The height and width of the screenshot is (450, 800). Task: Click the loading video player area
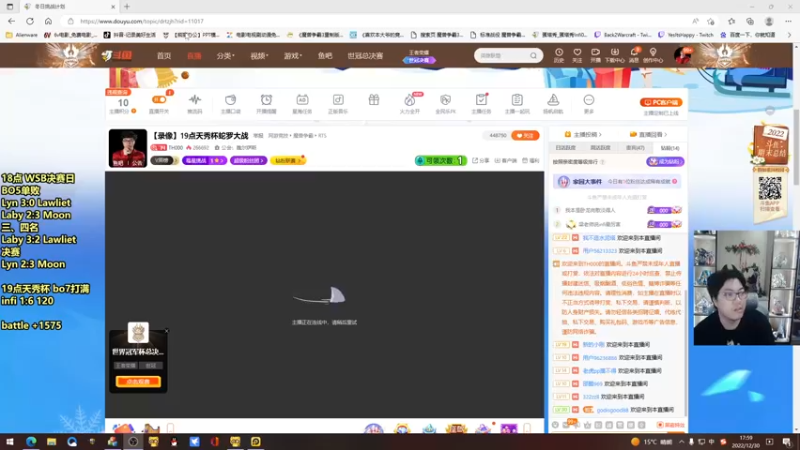click(324, 294)
